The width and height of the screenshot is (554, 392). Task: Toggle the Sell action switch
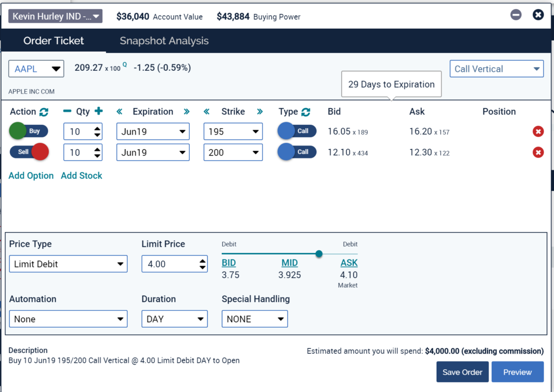(x=29, y=152)
